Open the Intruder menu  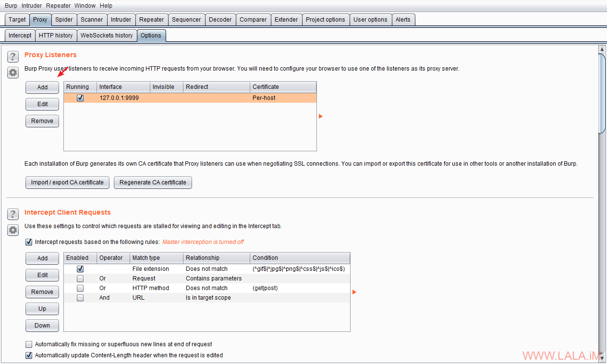point(32,6)
